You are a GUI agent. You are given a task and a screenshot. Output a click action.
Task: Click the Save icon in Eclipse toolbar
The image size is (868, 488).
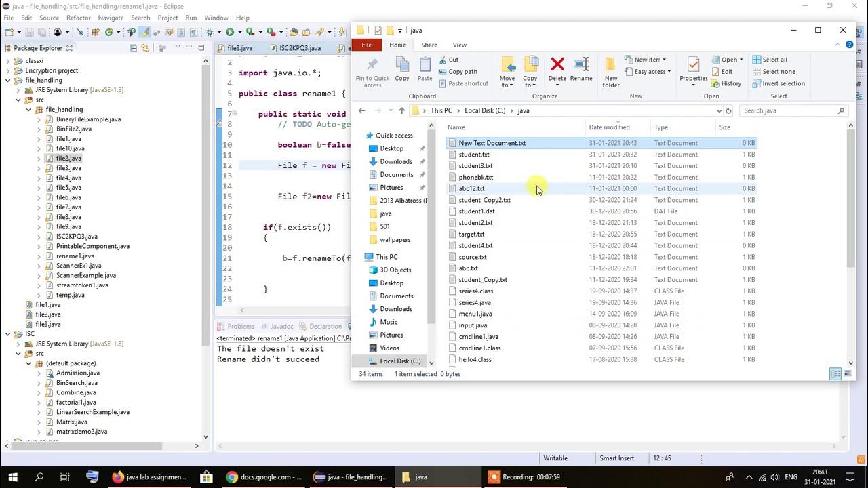pos(29,32)
